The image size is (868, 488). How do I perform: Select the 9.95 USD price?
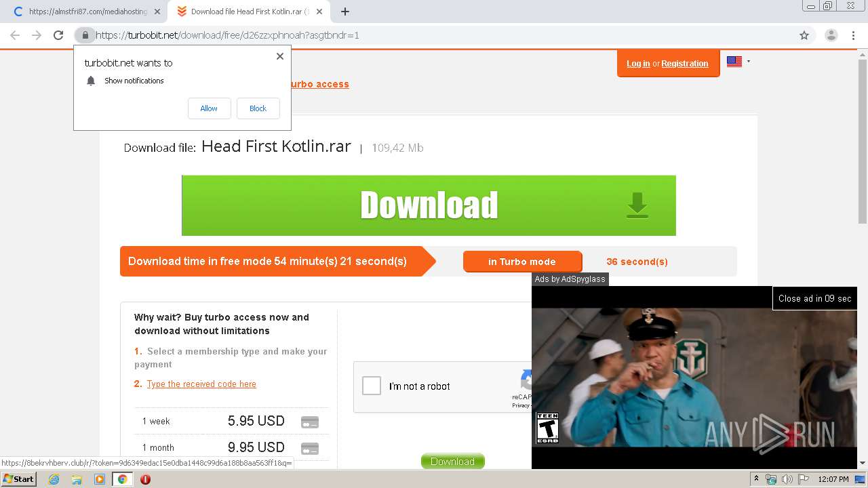[256, 447]
